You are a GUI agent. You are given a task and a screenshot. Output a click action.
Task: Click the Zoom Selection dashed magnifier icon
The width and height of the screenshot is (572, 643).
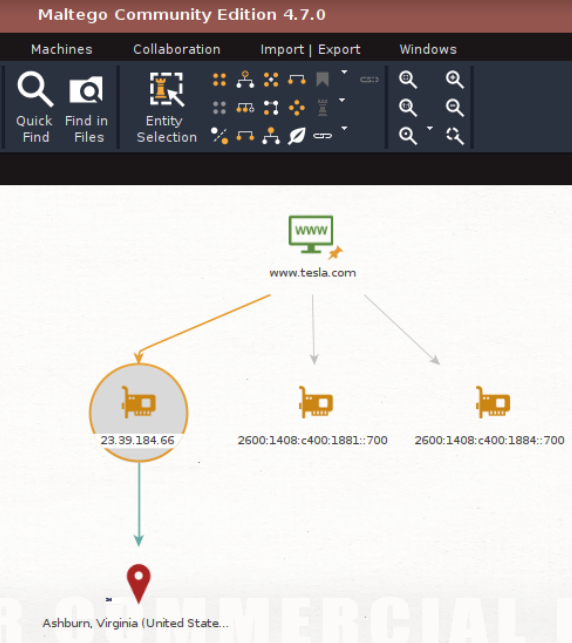tap(455, 136)
